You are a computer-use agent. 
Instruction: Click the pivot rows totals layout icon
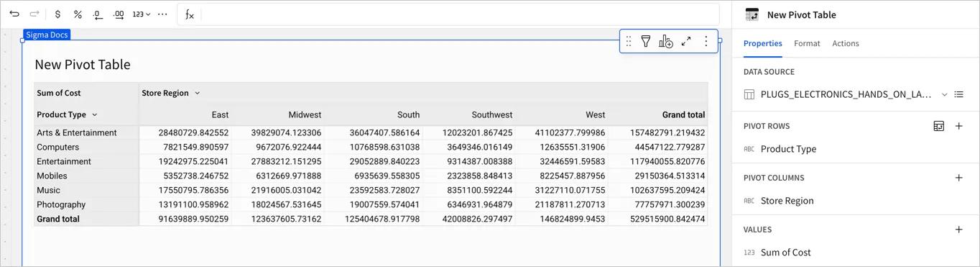click(939, 126)
